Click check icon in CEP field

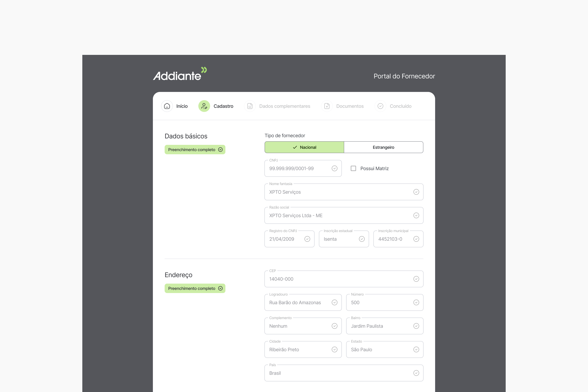pos(416,279)
